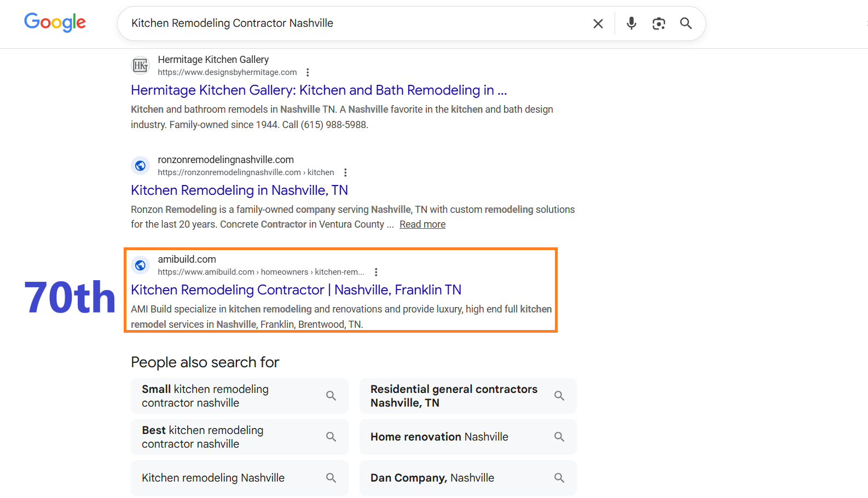Open more options for Hermitage Kitchen Gallery result
Image resolution: width=868 pixels, height=498 pixels.
point(308,72)
